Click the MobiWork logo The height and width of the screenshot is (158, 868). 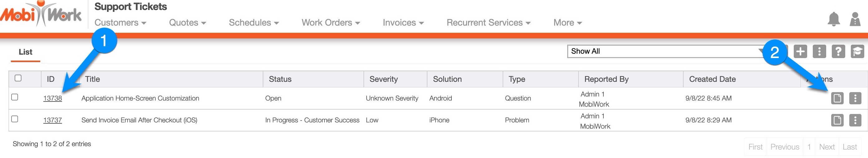click(41, 14)
